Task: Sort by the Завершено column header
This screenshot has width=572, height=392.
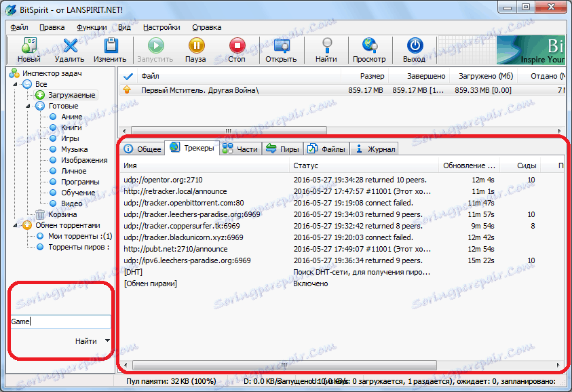Action: (x=419, y=76)
